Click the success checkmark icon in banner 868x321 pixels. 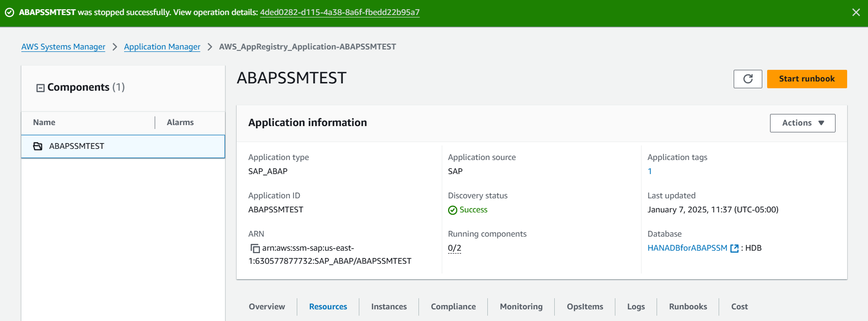[x=9, y=13]
